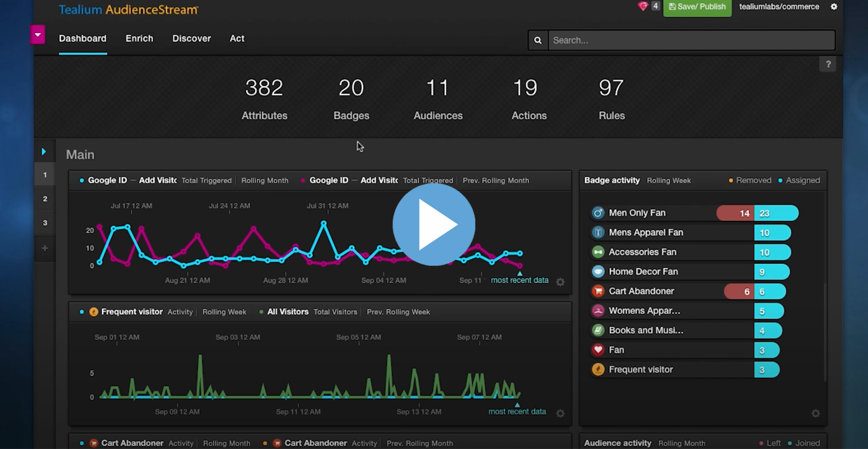The width and height of the screenshot is (868, 449).
Task: Click the Home Decor Fan badge icon
Action: coord(598,272)
